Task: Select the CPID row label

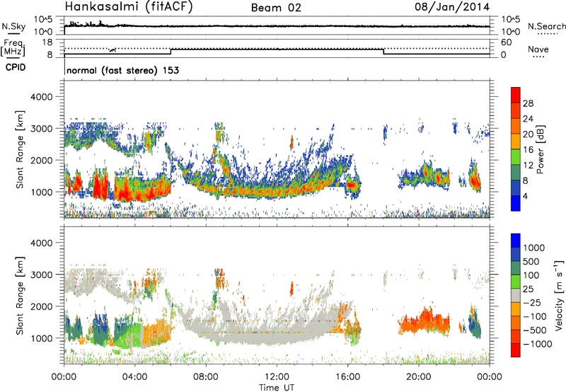Action: coord(16,67)
